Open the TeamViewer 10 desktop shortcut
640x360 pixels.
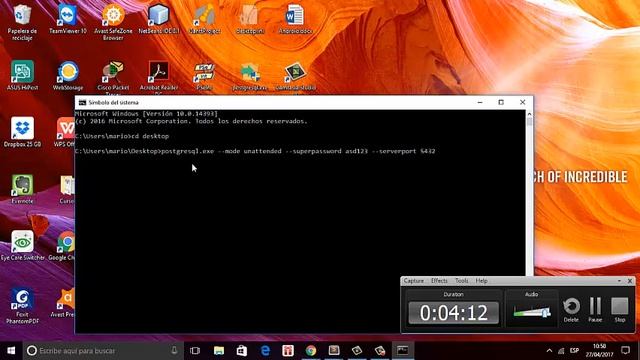68,19
